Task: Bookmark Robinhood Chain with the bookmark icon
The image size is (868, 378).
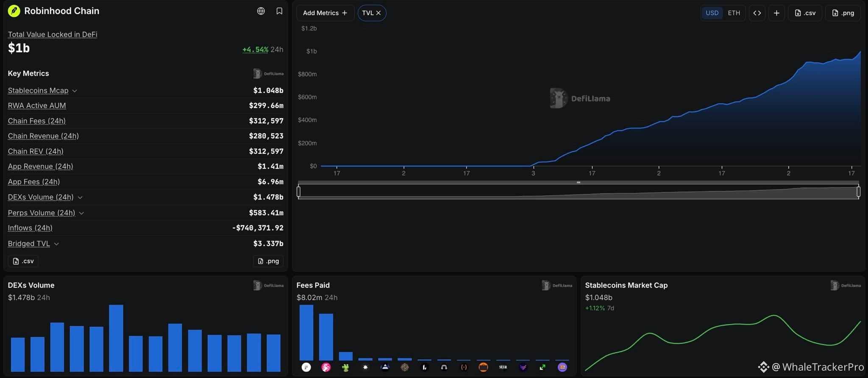Action: [x=279, y=11]
